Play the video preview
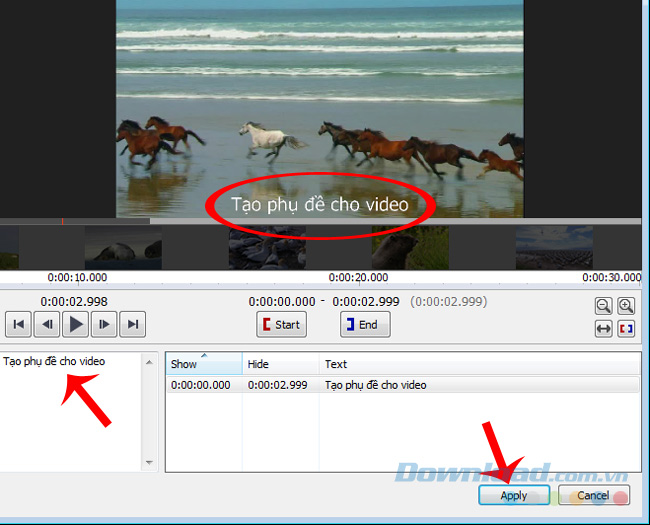The width and height of the screenshot is (650, 525). click(75, 324)
